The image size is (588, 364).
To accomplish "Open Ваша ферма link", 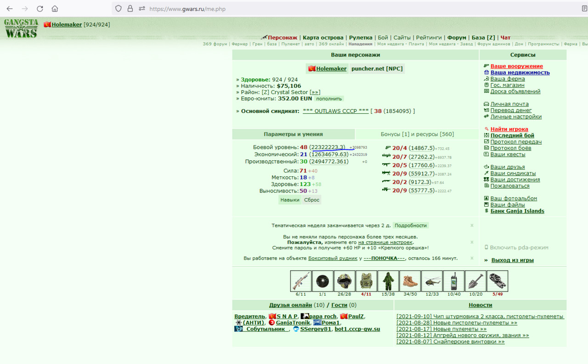I will tap(507, 79).
